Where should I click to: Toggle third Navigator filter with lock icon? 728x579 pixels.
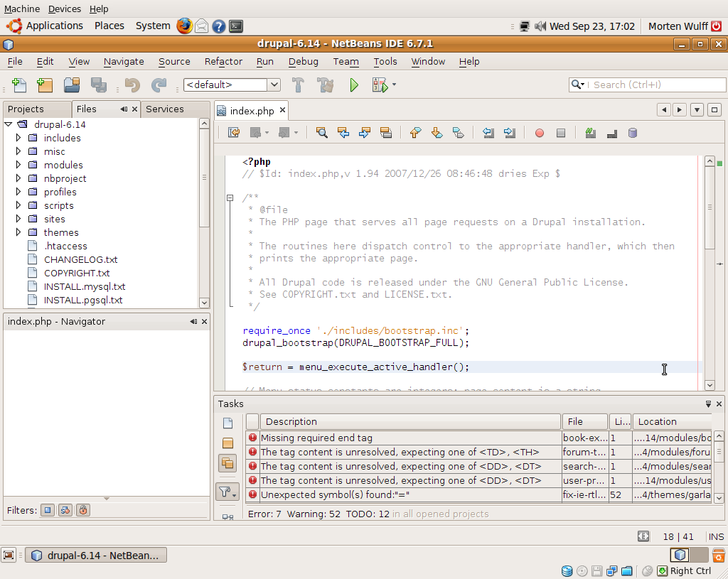82,510
